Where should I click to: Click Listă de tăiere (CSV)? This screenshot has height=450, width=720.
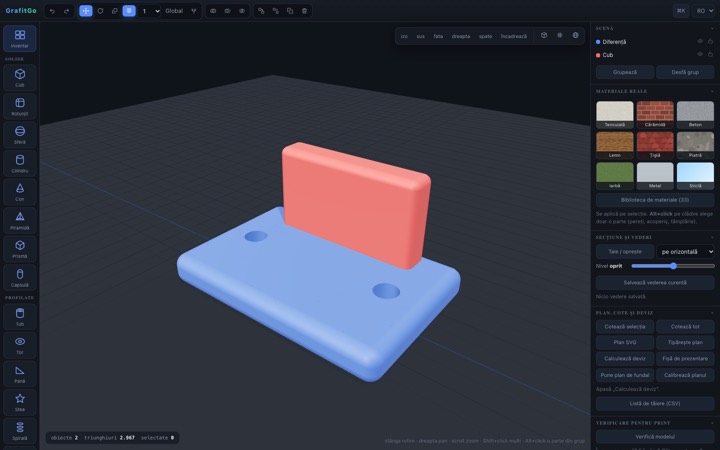655,404
